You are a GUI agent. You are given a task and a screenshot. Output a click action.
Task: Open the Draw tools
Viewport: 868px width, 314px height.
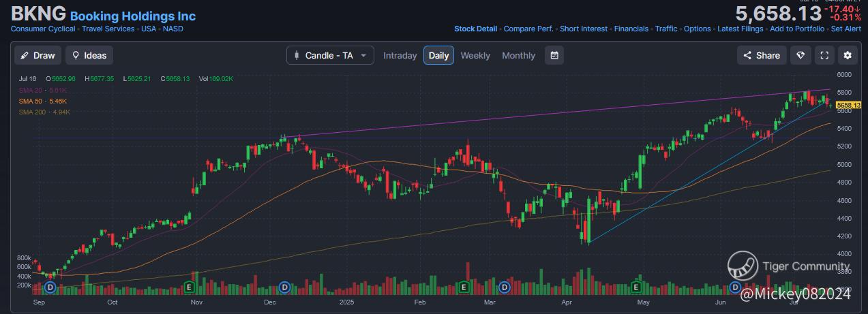(x=38, y=55)
